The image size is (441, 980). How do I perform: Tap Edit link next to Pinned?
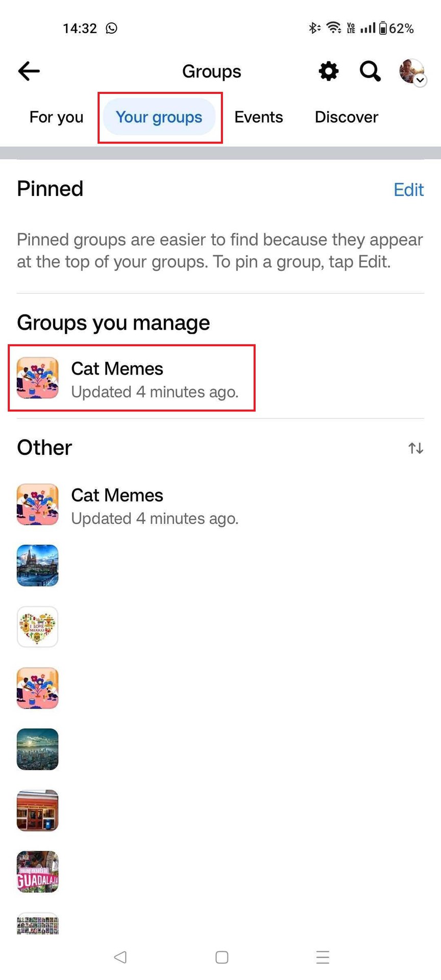click(x=408, y=190)
